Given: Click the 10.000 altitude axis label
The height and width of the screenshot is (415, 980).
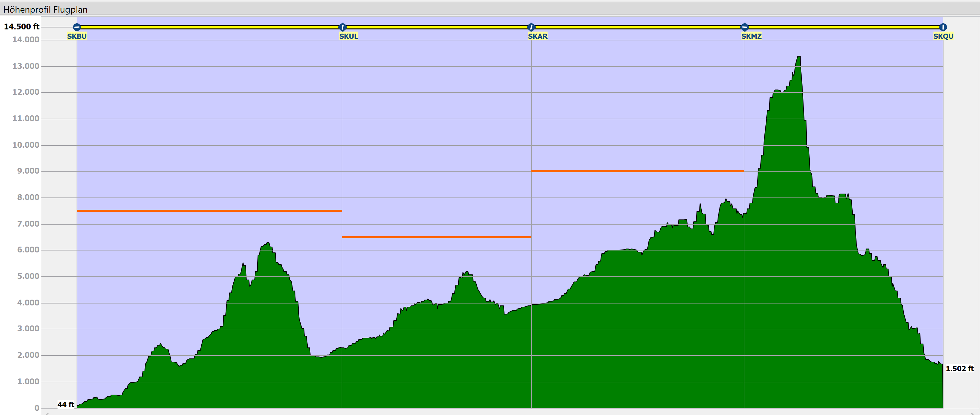Looking at the screenshot, I should [x=26, y=145].
